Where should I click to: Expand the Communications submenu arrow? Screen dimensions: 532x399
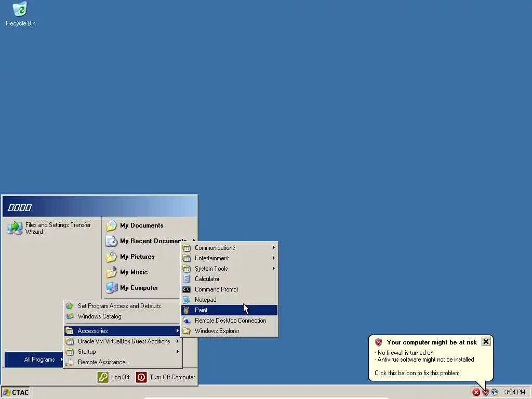273,248
